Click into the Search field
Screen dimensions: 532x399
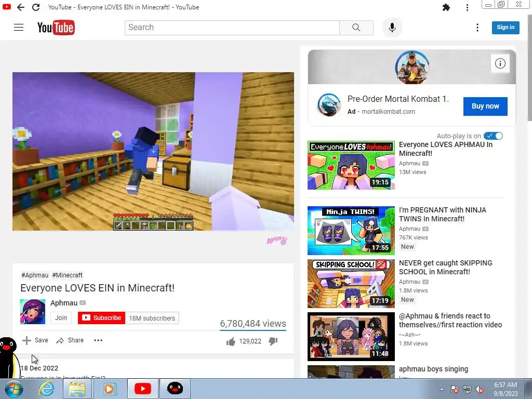232,28
